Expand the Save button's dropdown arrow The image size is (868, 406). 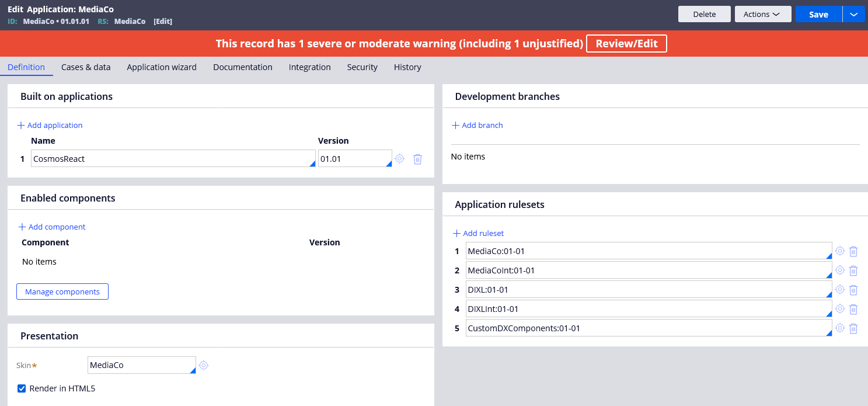853,14
